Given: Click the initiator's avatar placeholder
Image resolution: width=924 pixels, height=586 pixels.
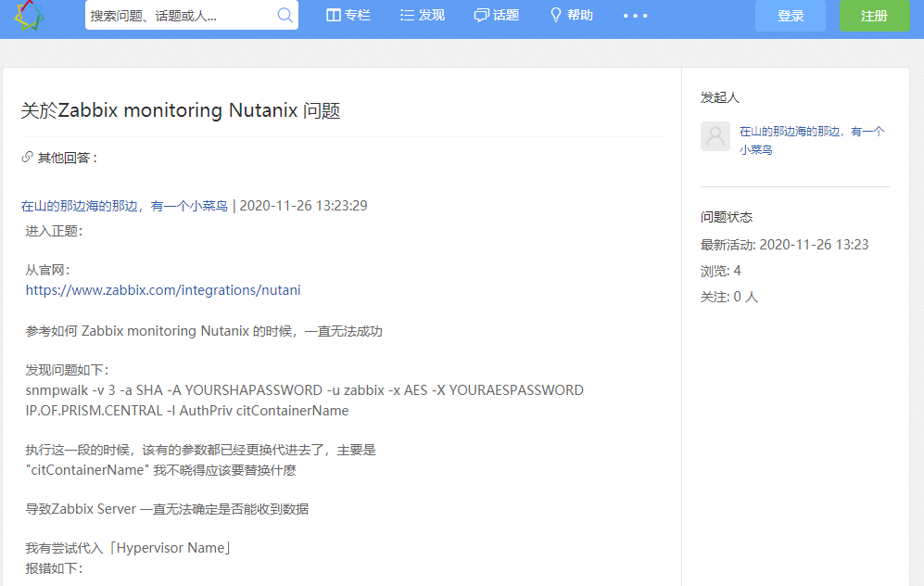Looking at the screenshot, I should tap(715, 136).
